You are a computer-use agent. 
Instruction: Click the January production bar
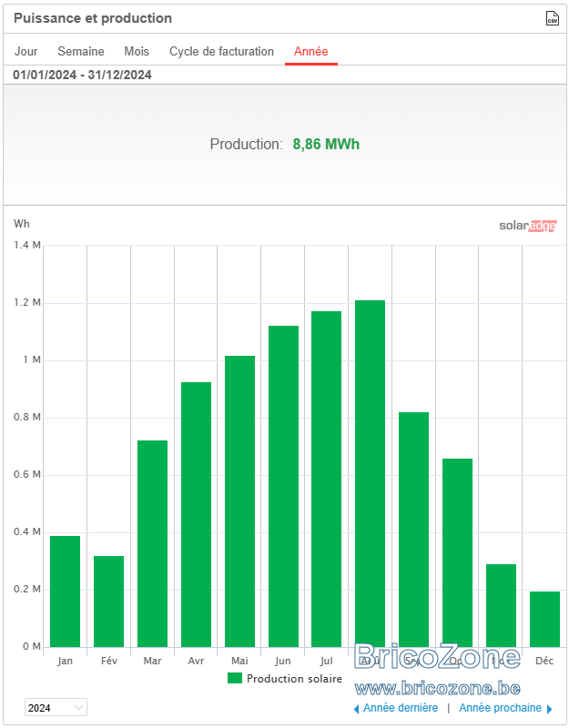click(65, 591)
